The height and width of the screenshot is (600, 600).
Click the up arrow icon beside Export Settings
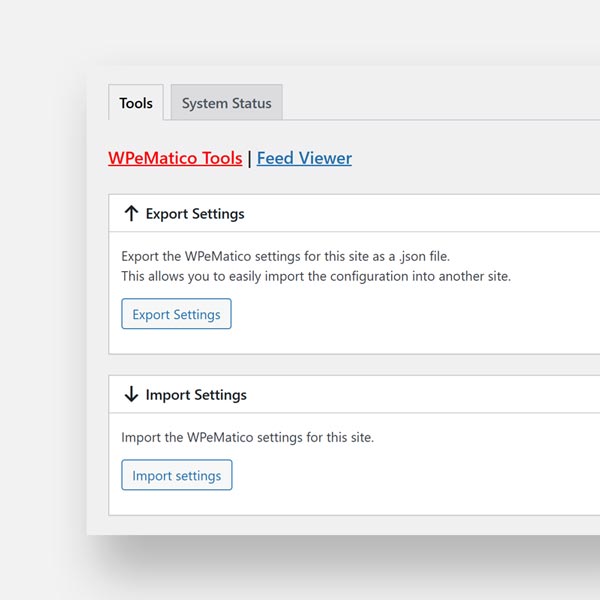coord(131,213)
